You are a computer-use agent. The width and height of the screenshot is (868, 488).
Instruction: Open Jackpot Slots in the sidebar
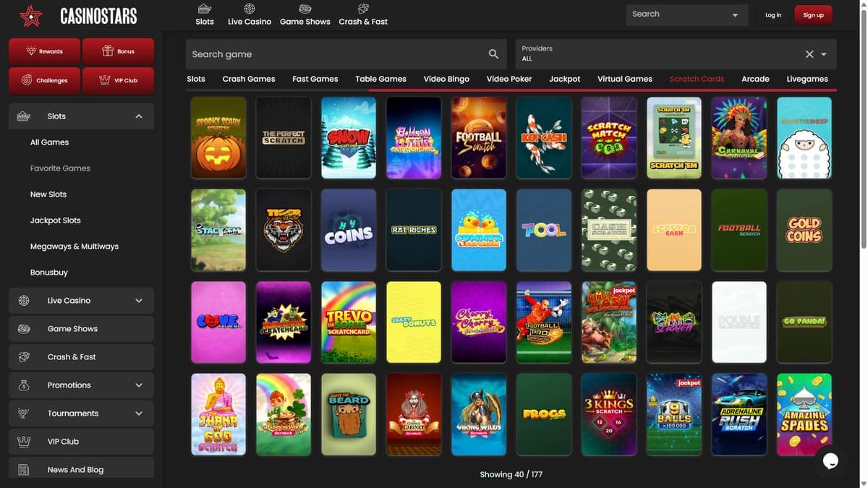click(x=56, y=221)
